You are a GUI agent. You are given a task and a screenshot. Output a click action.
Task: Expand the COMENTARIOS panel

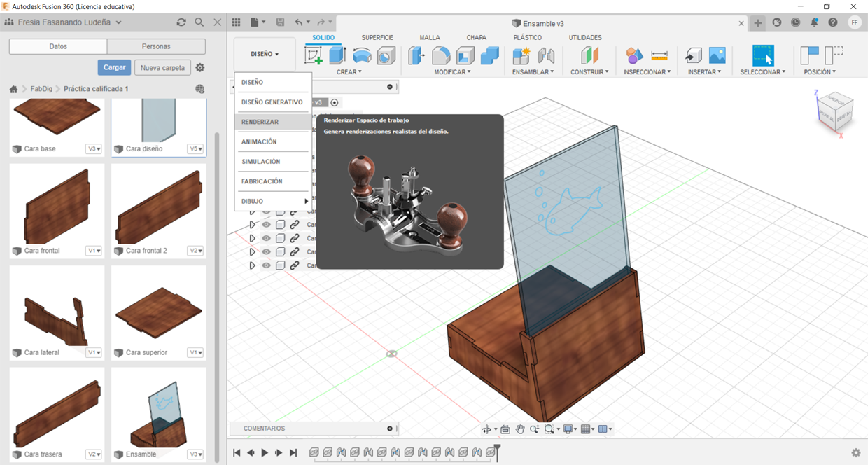[391, 429]
